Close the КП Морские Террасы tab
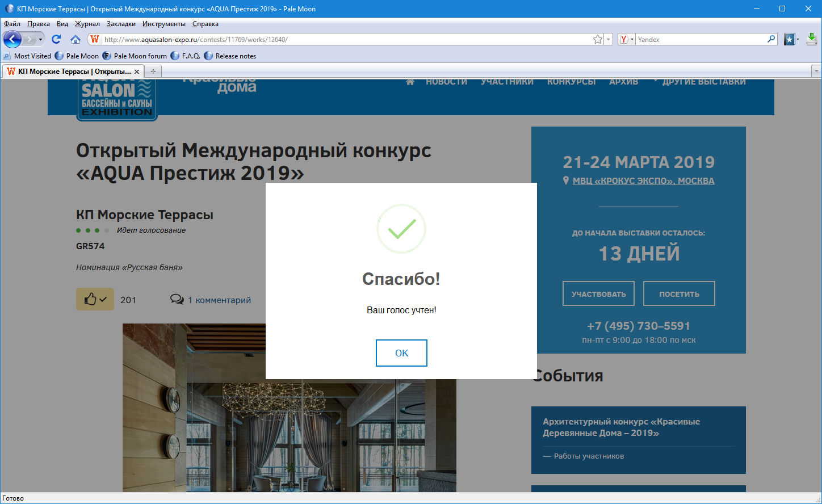This screenshot has width=822, height=504. click(x=137, y=72)
